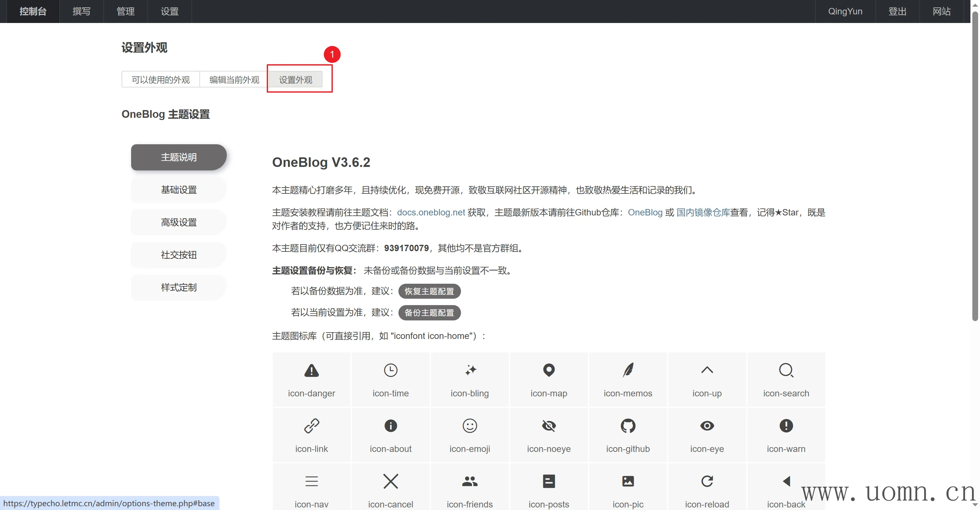
Task: Open the docs.oneblog.net link
Action: tap(431, 212)
